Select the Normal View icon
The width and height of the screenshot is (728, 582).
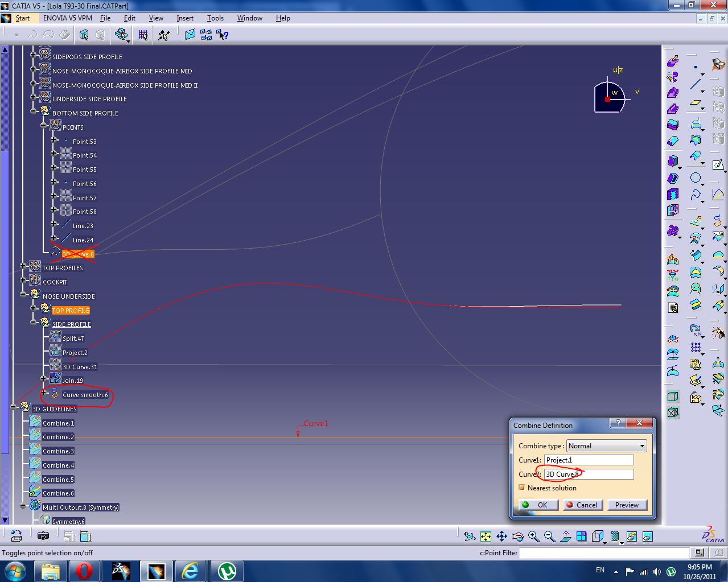click(565, 536)
